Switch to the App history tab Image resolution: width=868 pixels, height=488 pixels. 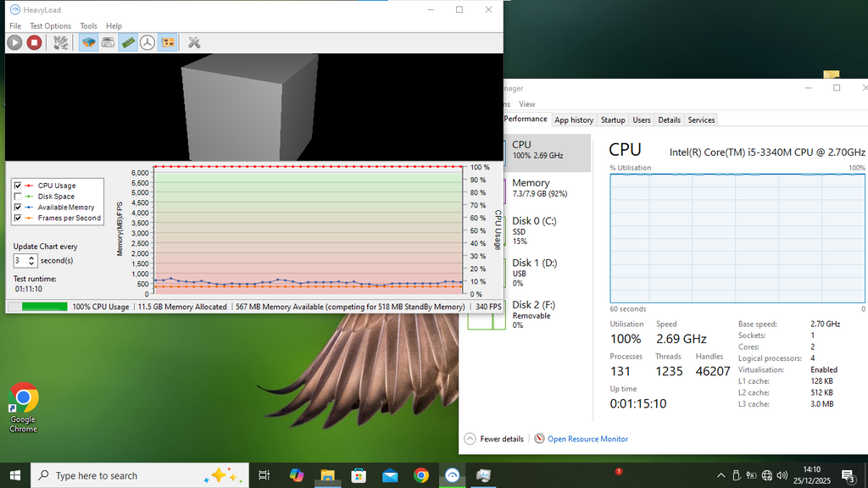574,120
